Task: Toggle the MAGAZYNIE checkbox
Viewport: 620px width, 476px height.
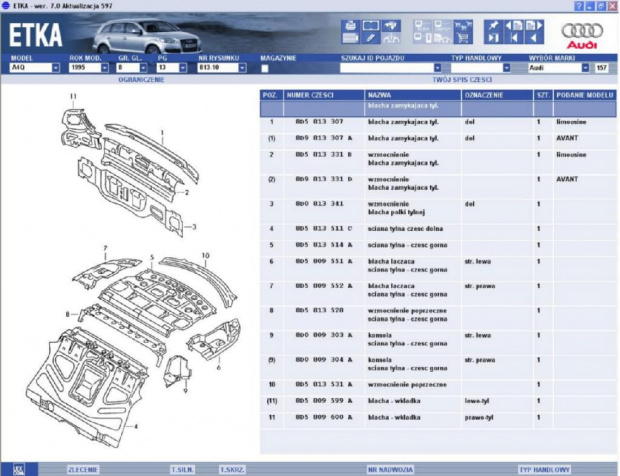Action: [x=265, y=68]
